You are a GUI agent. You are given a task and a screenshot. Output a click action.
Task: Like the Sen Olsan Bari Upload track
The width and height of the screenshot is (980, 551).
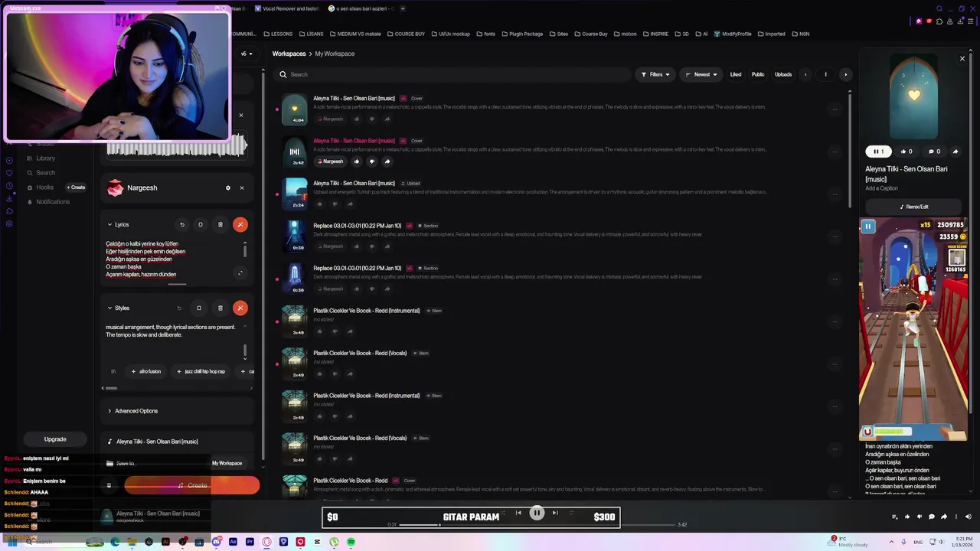(319, 204)
